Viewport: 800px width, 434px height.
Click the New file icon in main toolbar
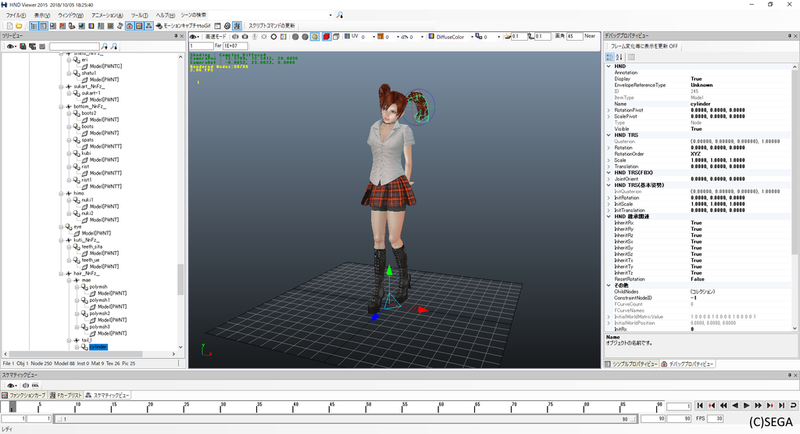[x=10, y=25]
